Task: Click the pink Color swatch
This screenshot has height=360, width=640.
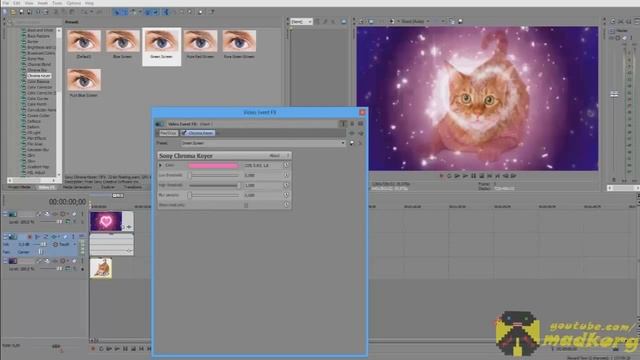Action: pos(213,166)
